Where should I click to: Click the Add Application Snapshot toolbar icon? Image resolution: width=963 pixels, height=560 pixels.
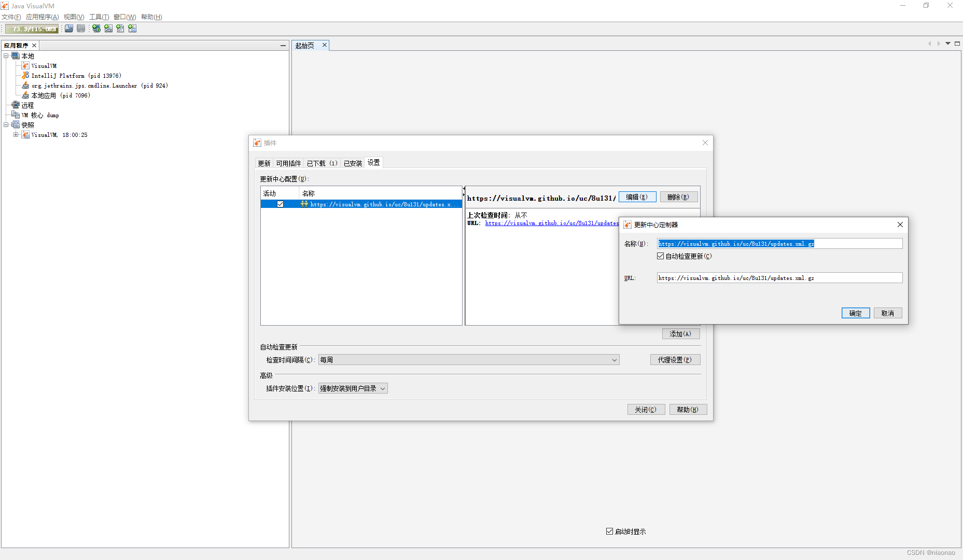(x=132, y=29)
